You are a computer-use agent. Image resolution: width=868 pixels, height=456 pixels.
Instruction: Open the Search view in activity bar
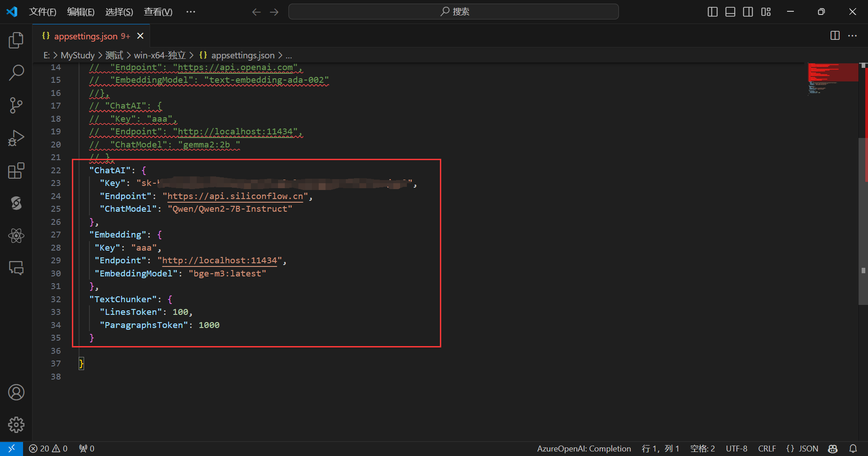point(16,72)
